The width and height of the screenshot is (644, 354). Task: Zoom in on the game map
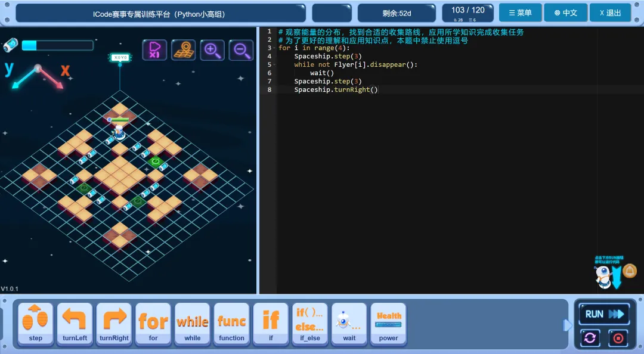(212, 50)
